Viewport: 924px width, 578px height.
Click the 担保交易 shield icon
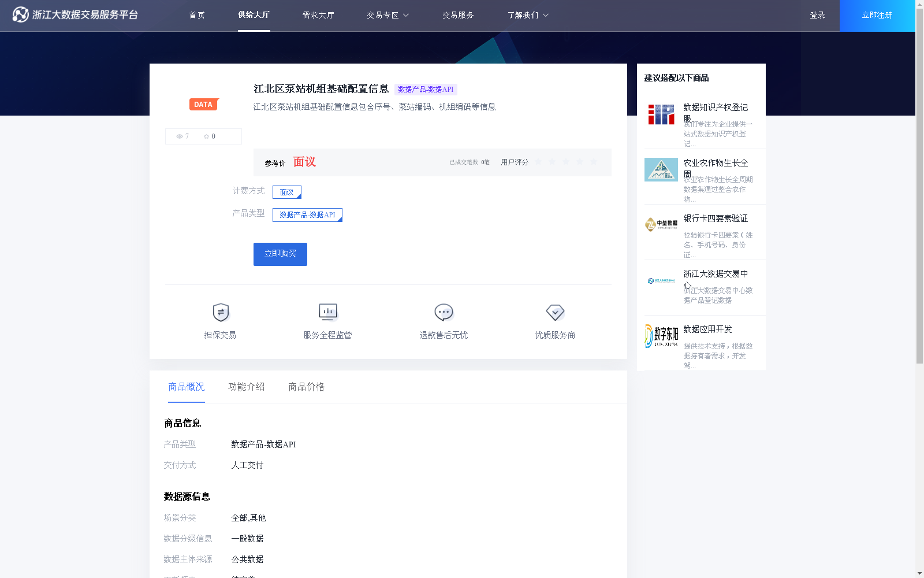coord(221,312)
